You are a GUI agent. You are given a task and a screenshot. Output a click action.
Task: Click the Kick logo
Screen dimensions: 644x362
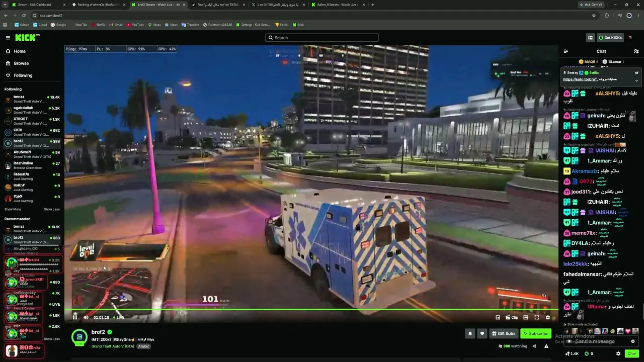[x=27, y=38]
